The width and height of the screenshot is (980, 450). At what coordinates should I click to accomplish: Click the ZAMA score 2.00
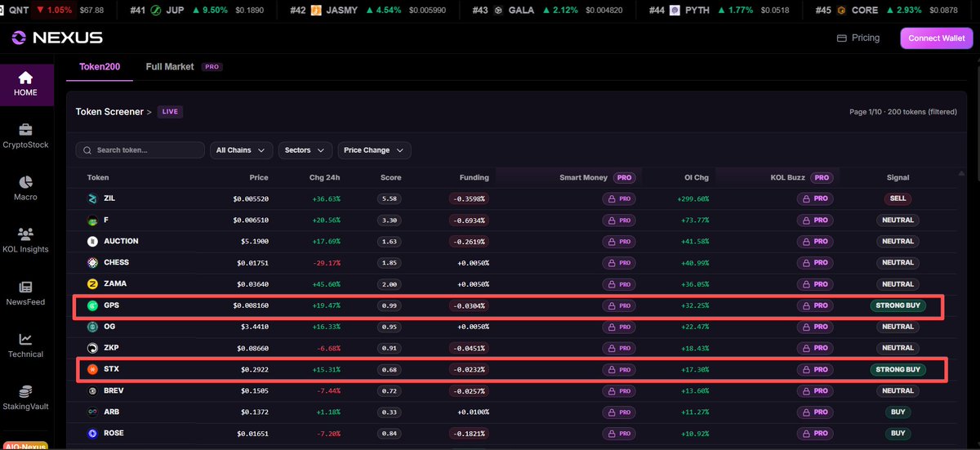tap(390, 284)
